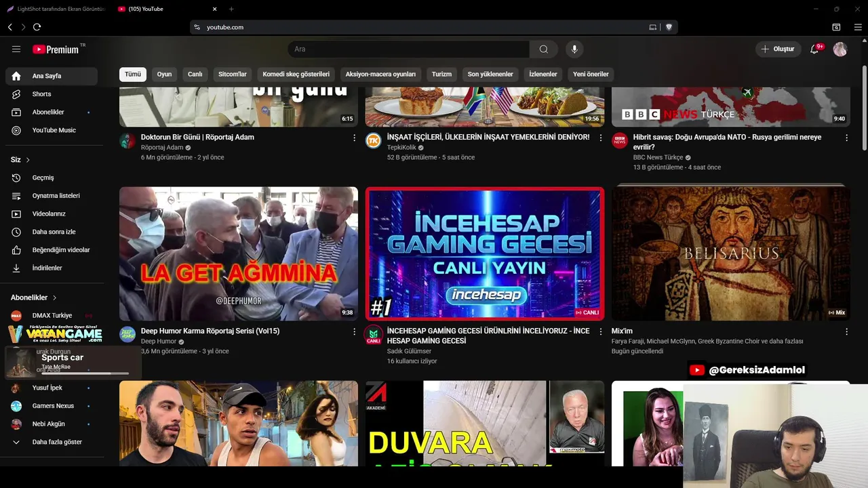The height and width of the screenshot is (488, 868).
Task: Open the TepkiKolik channel avatar
Action: tap(374, 141)
